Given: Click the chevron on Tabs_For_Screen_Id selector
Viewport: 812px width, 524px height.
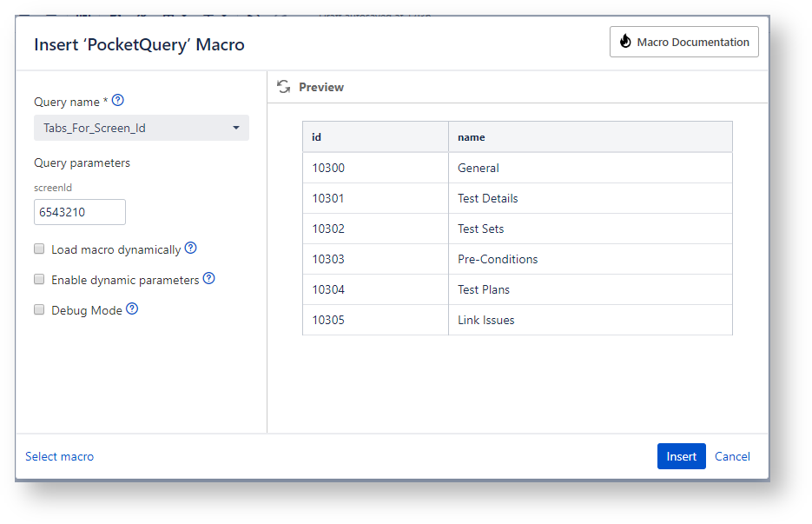Looking at the screenshot, I should 235,127.
